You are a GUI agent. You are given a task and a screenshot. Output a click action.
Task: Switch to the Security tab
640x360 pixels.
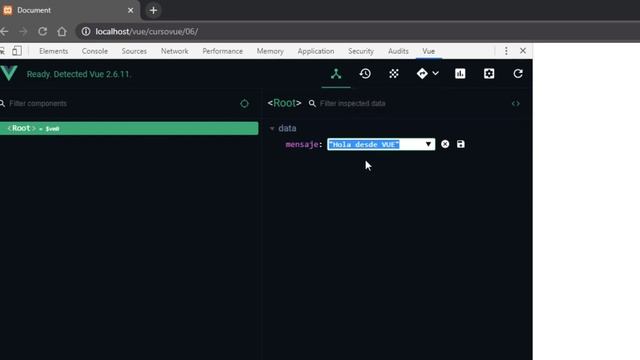click(361, 51)
